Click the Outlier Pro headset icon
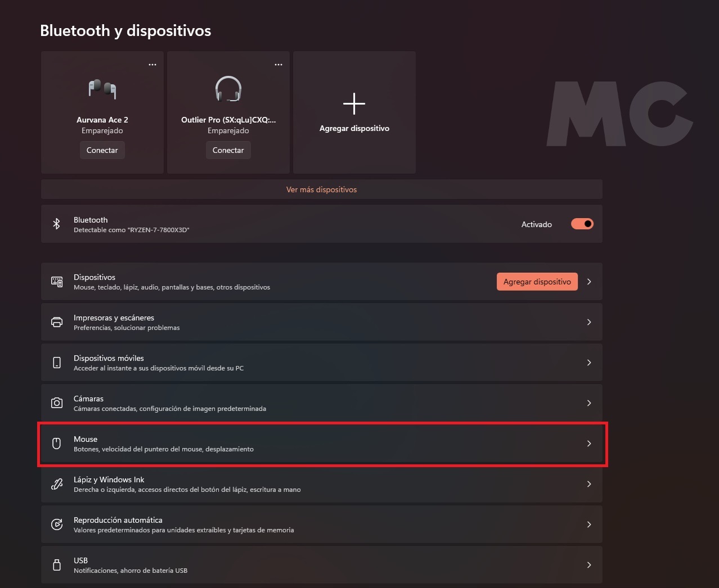This screenshot has width=719, height=588. [x=228, y=89]
